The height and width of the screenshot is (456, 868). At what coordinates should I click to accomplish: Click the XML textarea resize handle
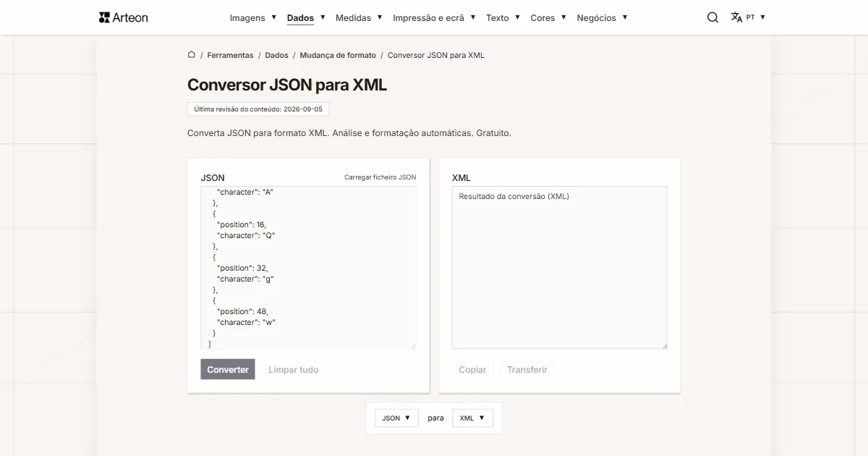[x=664, y=346]
